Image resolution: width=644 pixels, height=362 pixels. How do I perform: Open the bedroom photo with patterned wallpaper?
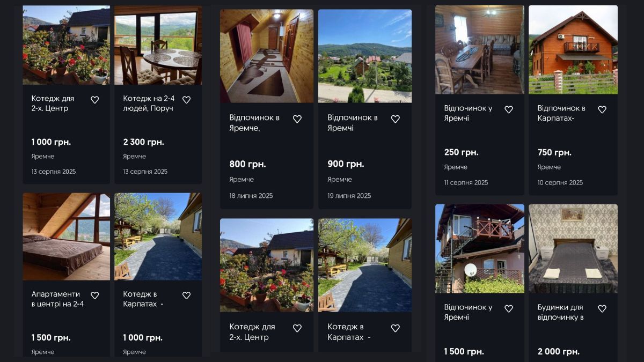(573, 248)
